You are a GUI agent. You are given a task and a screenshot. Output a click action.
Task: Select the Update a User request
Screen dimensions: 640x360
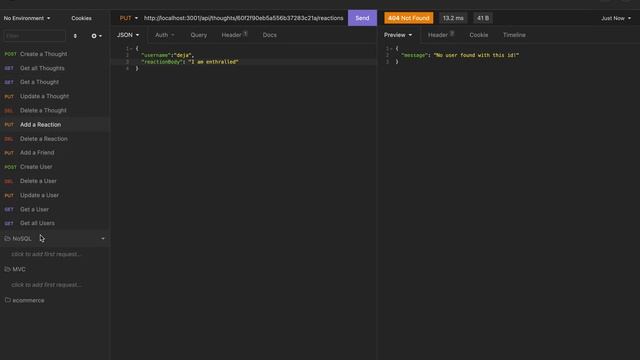click(x=55, y=195)
